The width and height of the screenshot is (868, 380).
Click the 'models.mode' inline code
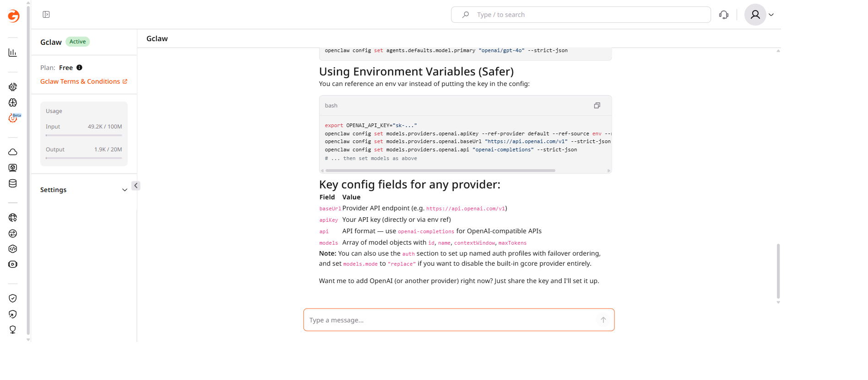360,264
